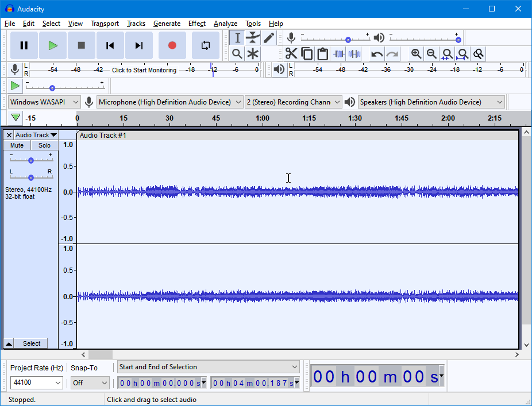Stop playback with the Stop button

click(82, 45)
